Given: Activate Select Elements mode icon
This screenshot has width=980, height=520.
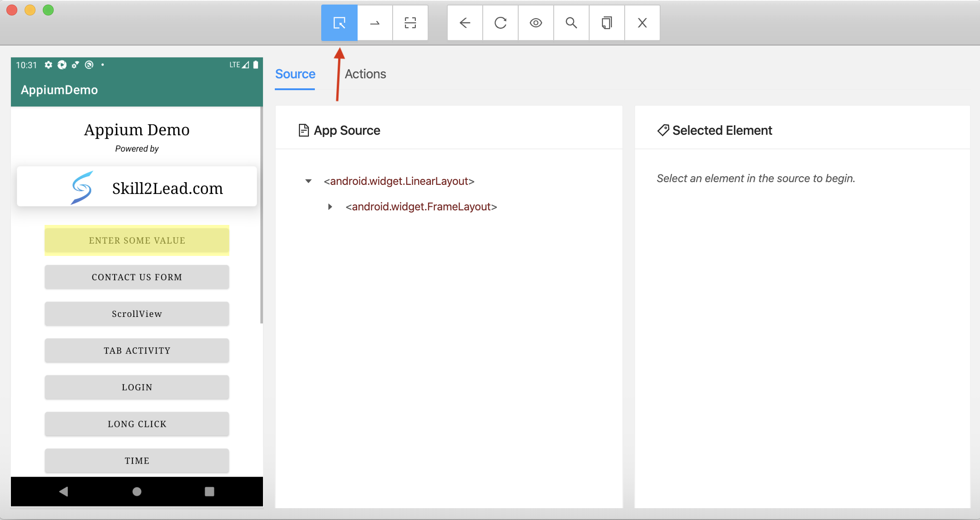Looking at the screenshot, I should (x=339, y=23).
